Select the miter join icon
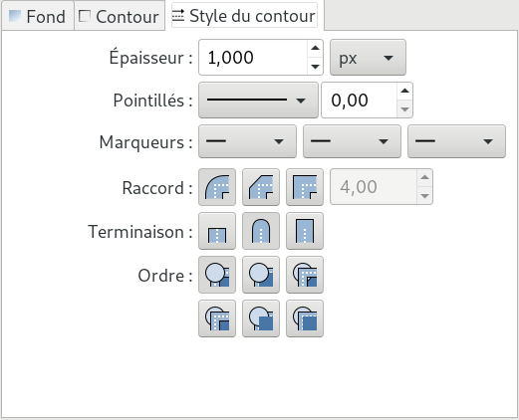Screen dimensions: 519x420 click(x=305, y=187)
